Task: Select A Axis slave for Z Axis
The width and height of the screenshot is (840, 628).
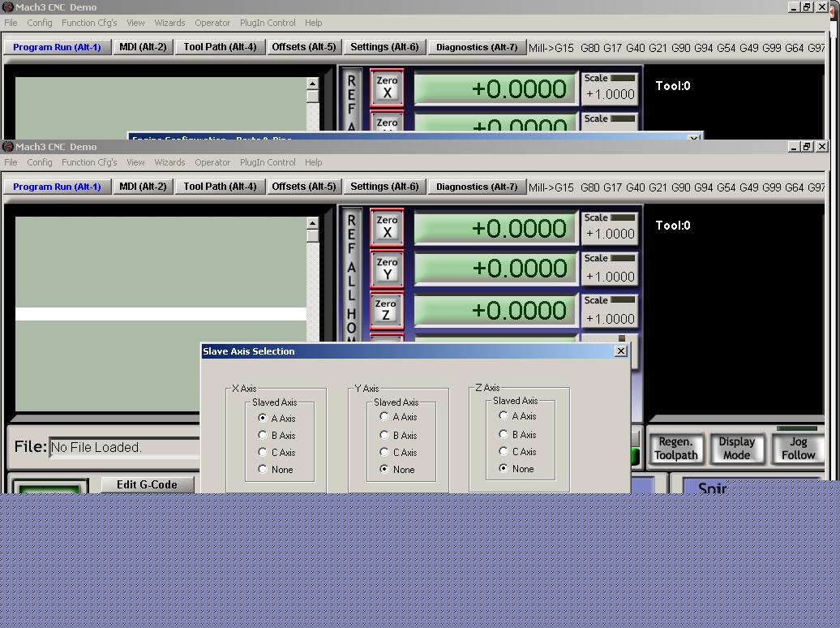Action: 503,415
